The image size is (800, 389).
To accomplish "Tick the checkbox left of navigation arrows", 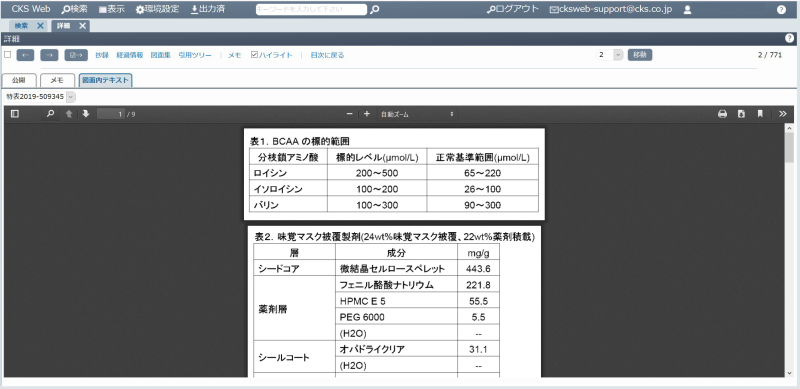I will click(7, 54).
